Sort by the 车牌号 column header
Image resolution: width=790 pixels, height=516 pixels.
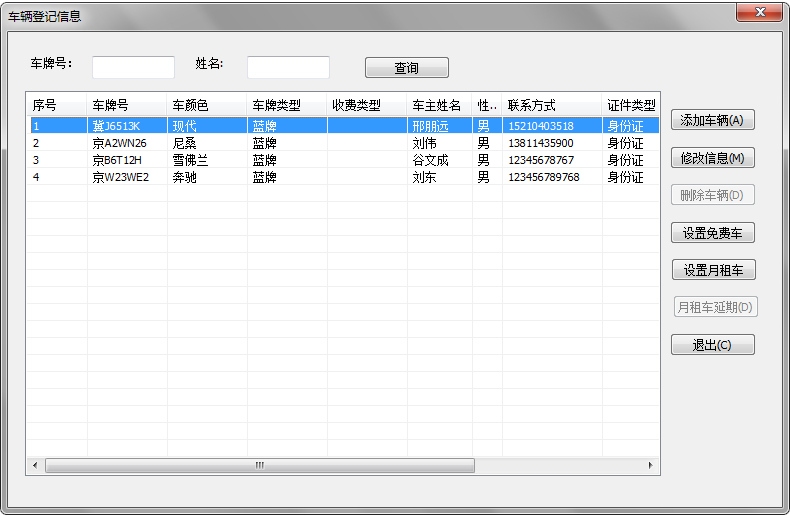pyautogui.click(x=127, y=105)
